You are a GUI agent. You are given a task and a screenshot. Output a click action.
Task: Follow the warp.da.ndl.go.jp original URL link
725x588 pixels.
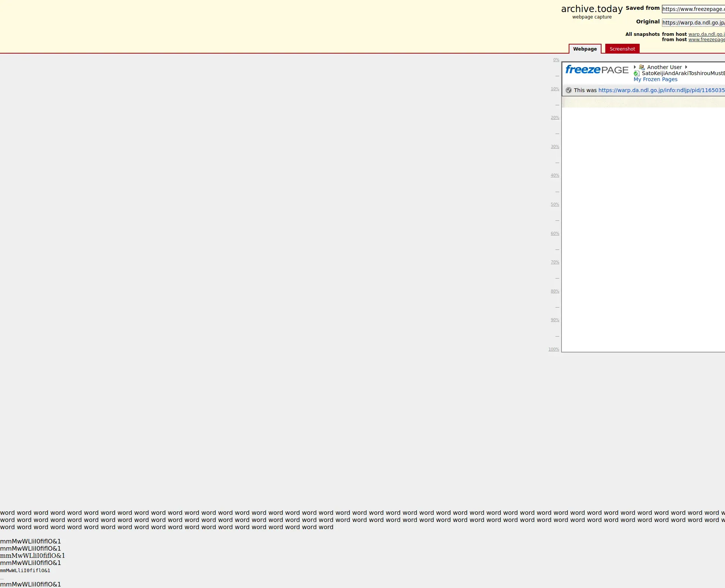point(661,90)
